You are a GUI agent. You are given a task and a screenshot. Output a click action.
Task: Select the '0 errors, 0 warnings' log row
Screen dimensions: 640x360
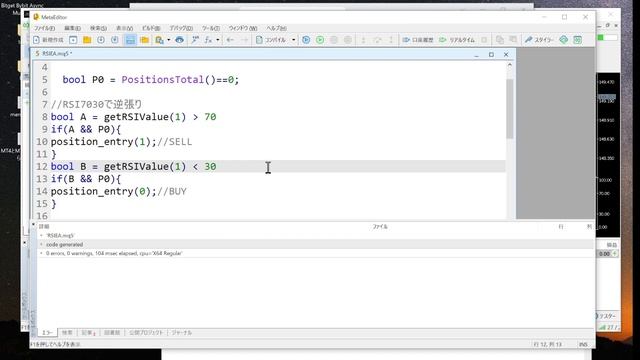(x=315, y=253)
